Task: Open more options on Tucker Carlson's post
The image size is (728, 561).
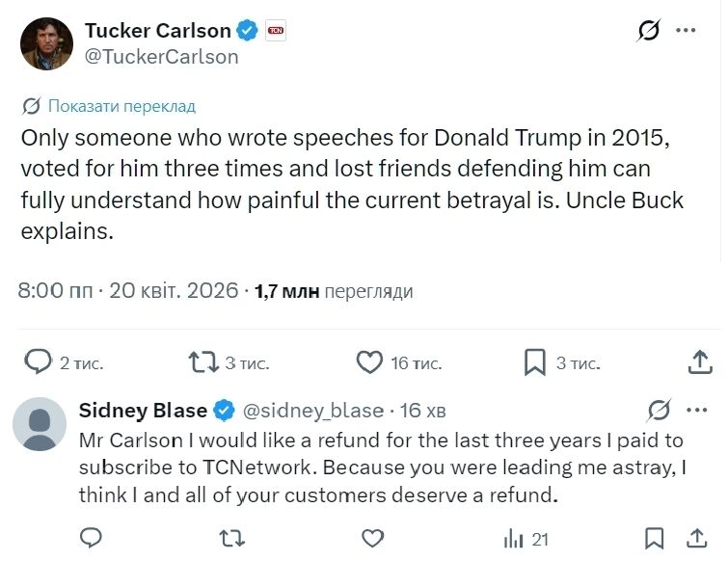Action: pos(686,31)
